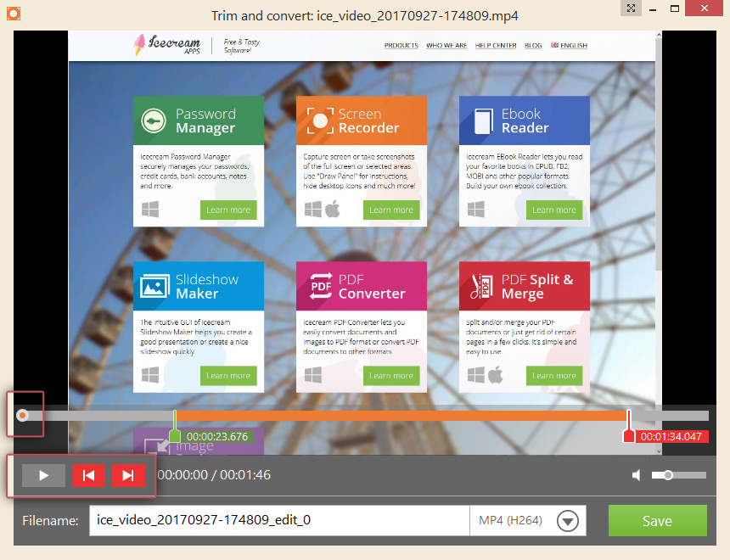Click Apple icon under PDF Split & Merge
730x560 pixels.
(496, 375)
